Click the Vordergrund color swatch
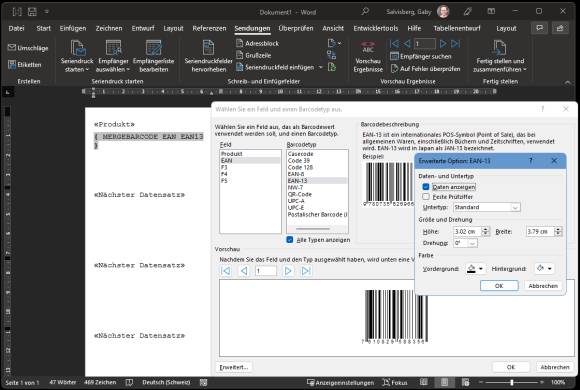 pyautogui.click(x=471, y=269)
